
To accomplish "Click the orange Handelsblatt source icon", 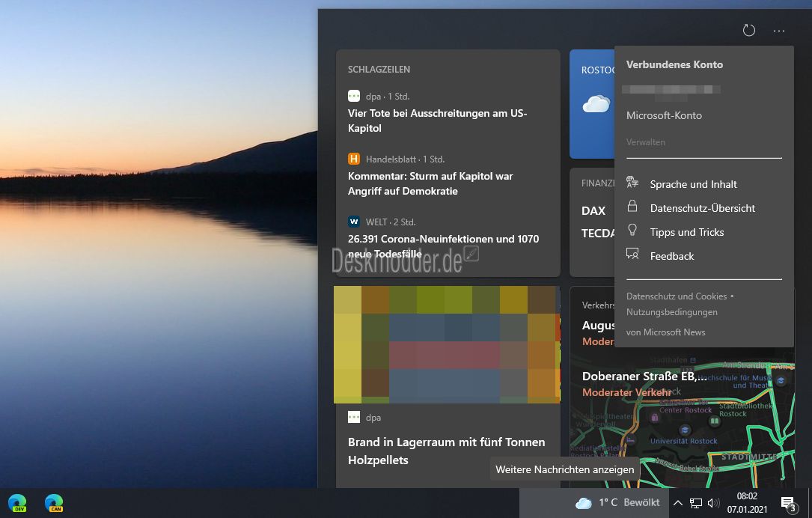I will click(x=354, y=159).
